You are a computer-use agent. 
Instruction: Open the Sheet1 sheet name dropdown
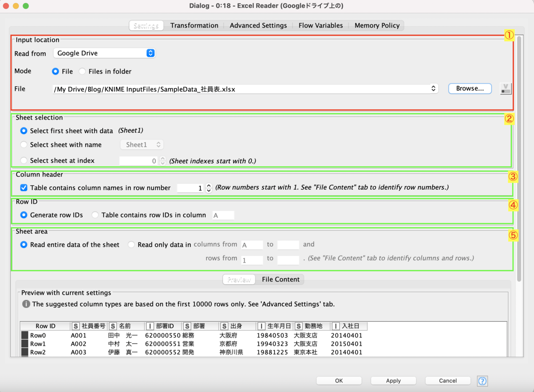point(142,144)
